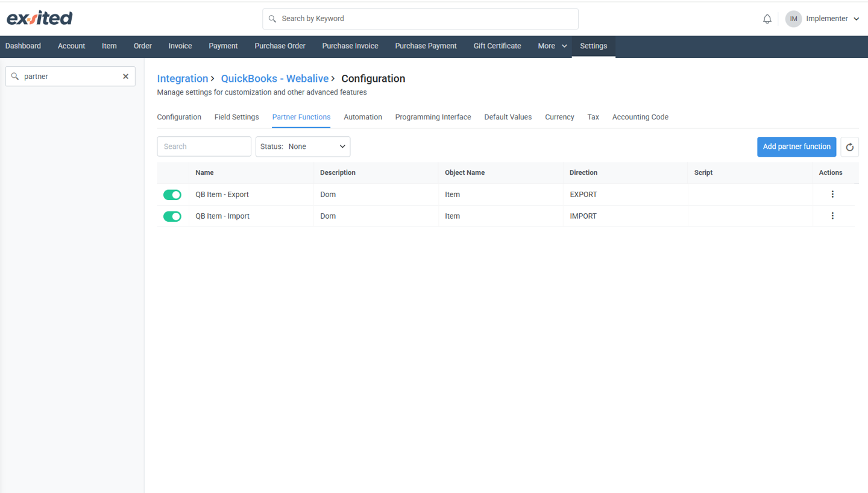Open the Status: None dropdown
This screenshot has height=493, width=868.
pos(303,146)
